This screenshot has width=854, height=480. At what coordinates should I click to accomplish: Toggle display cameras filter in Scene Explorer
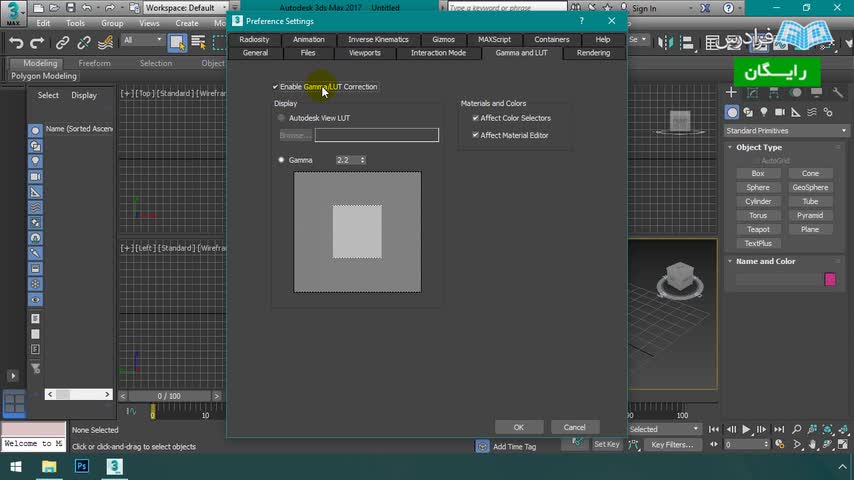[x=35, y=177]
